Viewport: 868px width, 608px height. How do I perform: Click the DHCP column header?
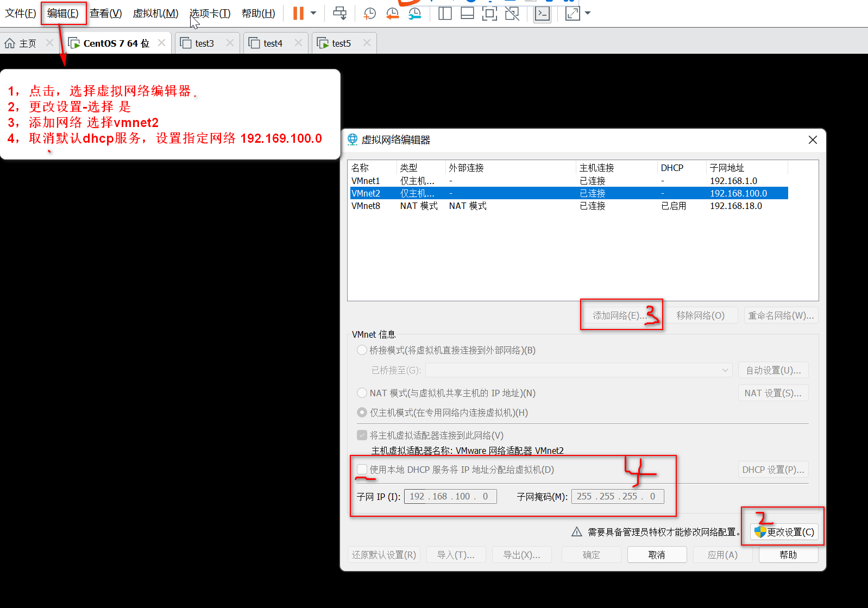tap(682, 168)
